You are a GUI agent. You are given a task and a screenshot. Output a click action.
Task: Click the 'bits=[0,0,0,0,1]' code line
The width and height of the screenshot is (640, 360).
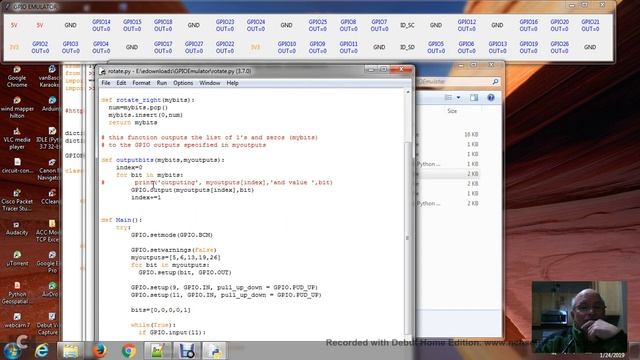coord(161,310)
